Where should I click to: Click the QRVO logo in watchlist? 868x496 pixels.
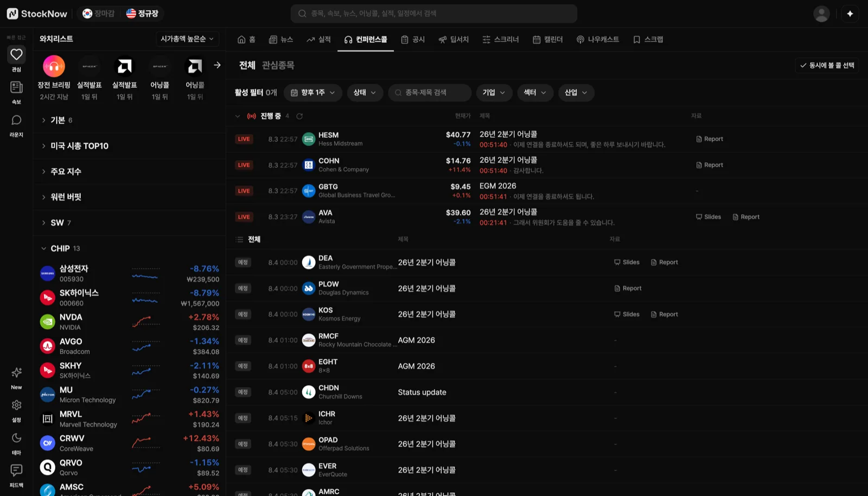(x=48, y=467)
